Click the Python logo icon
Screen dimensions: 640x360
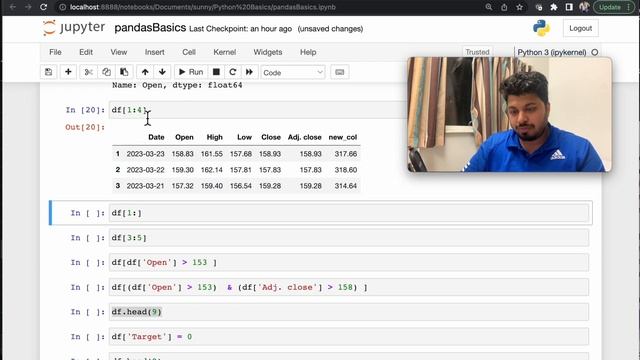pyautogui.click(x=541, y=28)
